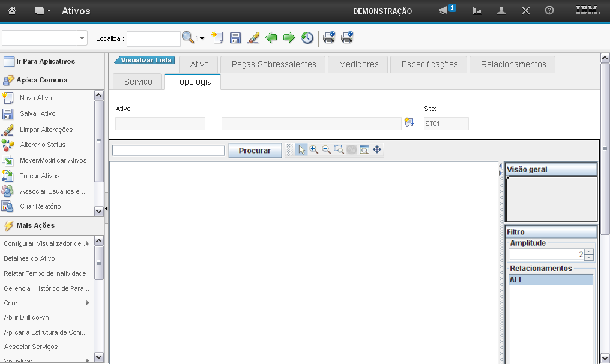Select the pan tool in topology toolbar
This screenshot has height=364, width=610.
point(377,150)
